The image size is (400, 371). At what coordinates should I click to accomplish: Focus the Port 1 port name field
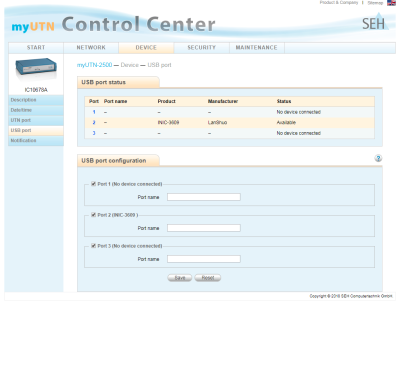tap(204, 197)
